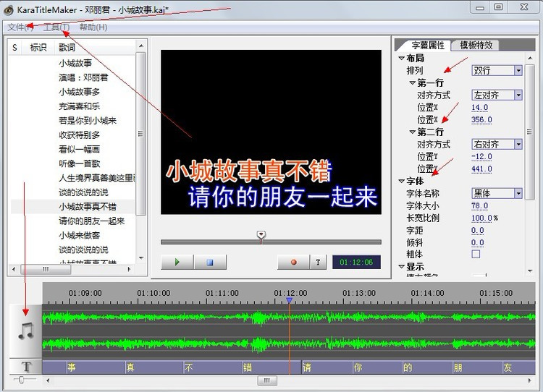
Task: Select lyric line 请你的朋友一起来
Action: click(x=92, y=221)
